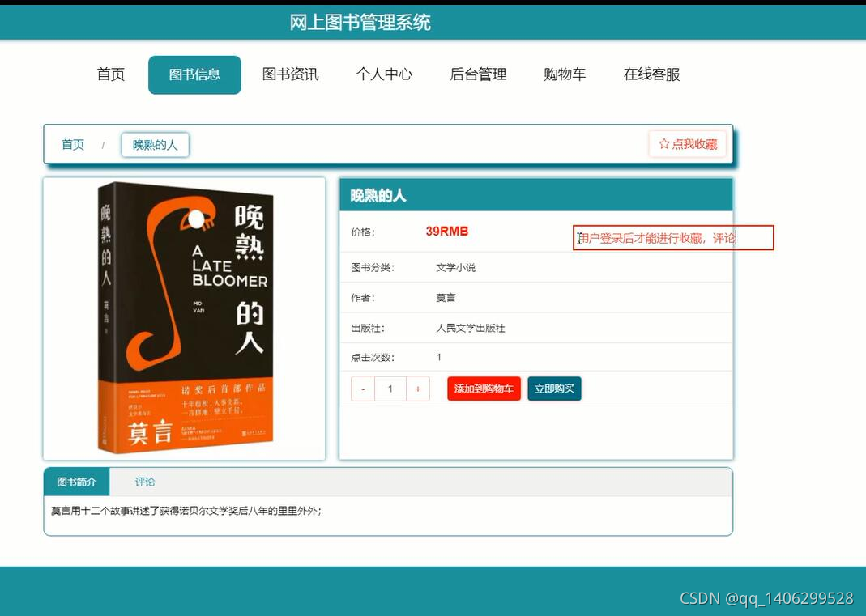Click the 晚熟的人 title header in details panel
Viewport: 866px width, 616px height.
378,195
